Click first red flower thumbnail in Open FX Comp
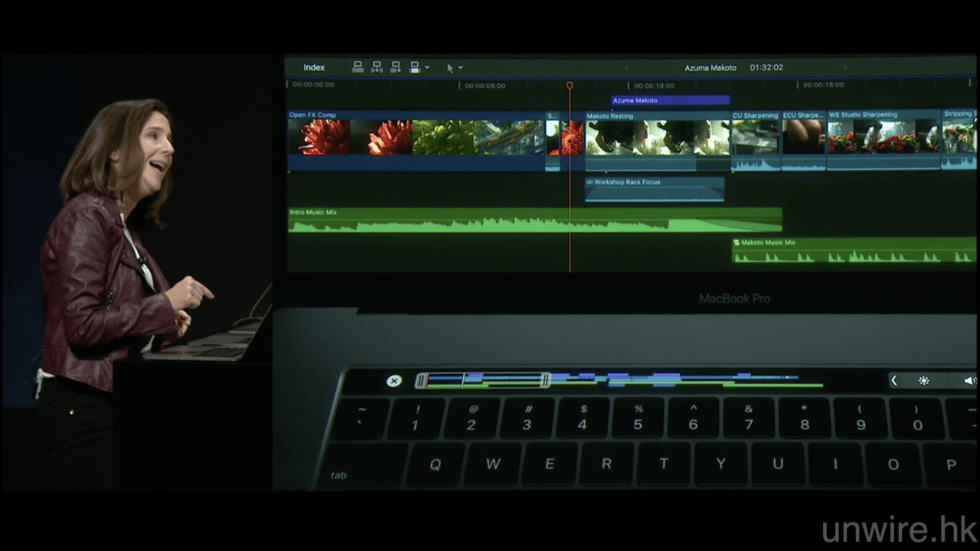The height and width of the screenshot is (551, 980). click(319, 138)
